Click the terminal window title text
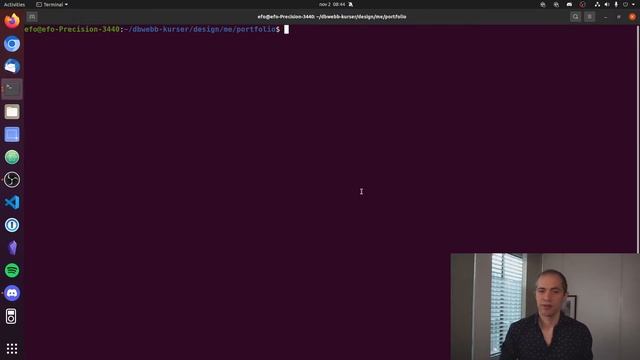 tap(332, 17)
